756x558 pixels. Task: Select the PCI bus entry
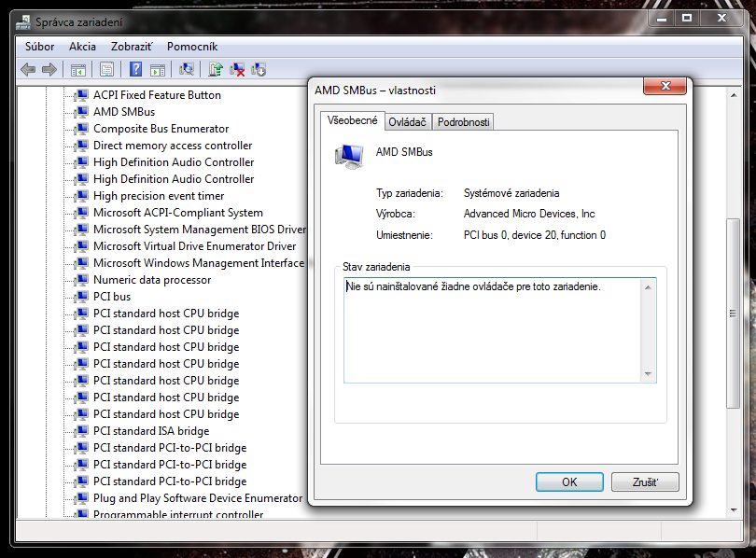(112, 297)
